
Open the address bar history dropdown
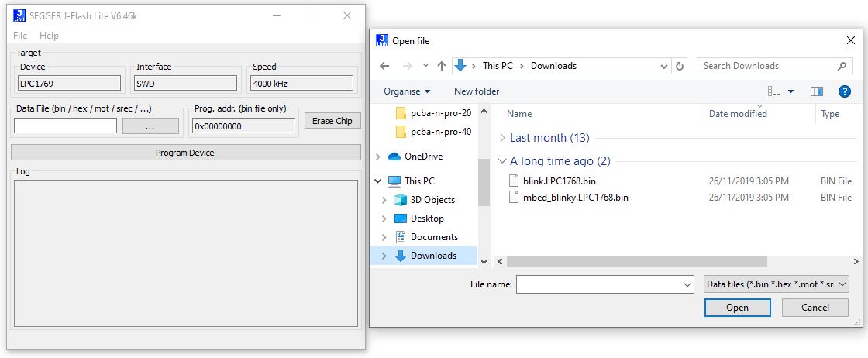664,66
